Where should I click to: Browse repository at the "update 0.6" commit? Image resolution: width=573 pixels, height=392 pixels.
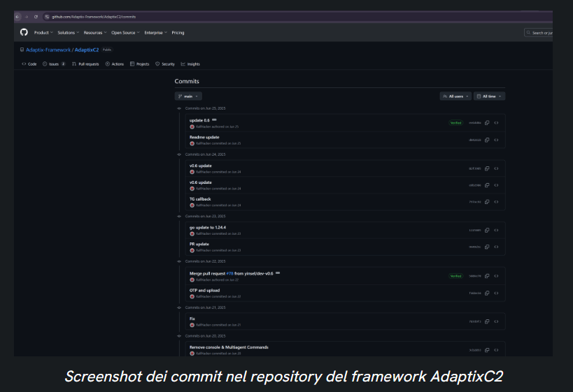coord(496,123)
